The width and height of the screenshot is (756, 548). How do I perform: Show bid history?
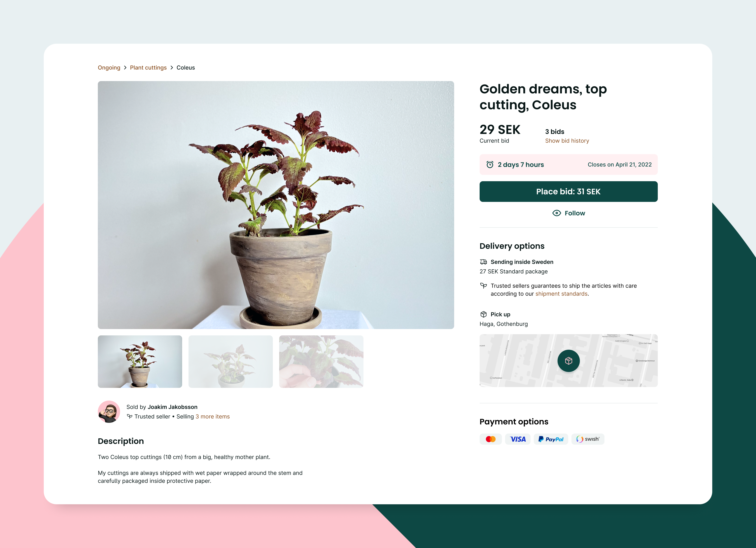pos(567,141)
